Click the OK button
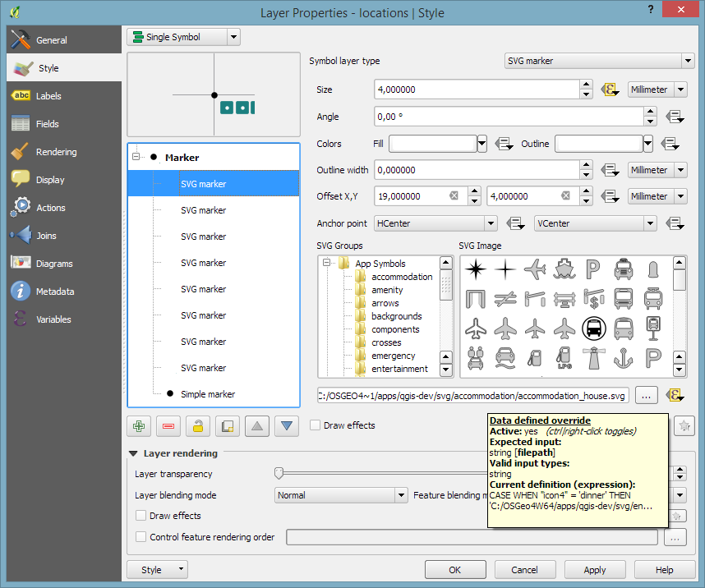 click(454, 570)
